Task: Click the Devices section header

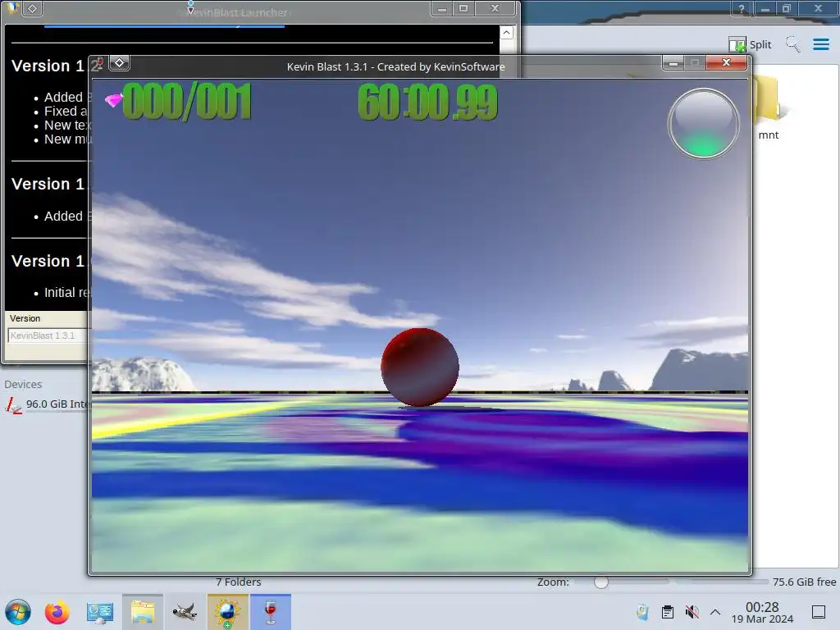Action: (x=23, y=384)
